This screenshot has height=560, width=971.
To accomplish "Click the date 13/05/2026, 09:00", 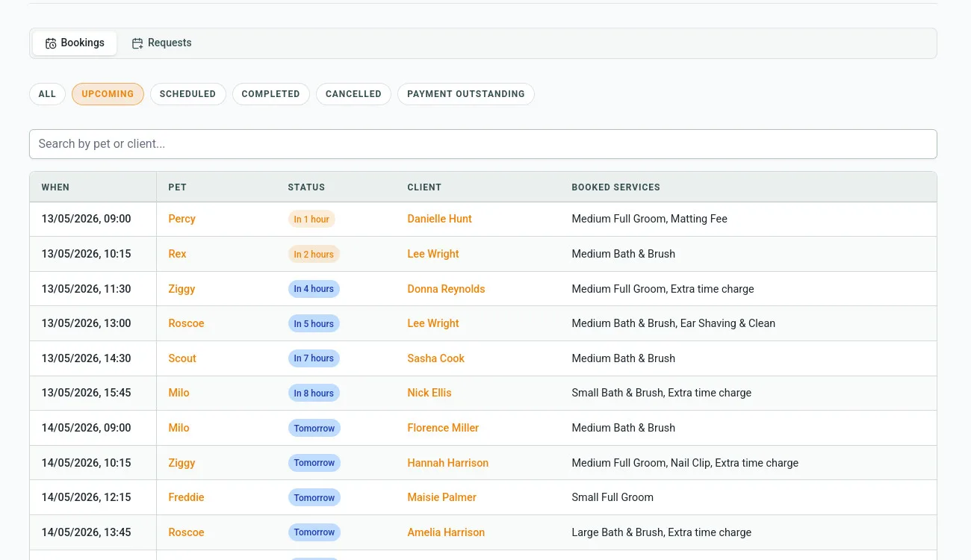I will pos(87,219).
